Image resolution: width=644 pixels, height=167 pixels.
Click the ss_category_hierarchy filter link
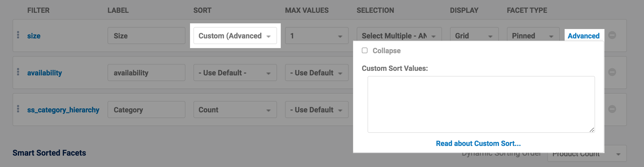pyautogui.click(x=63, y=110)
